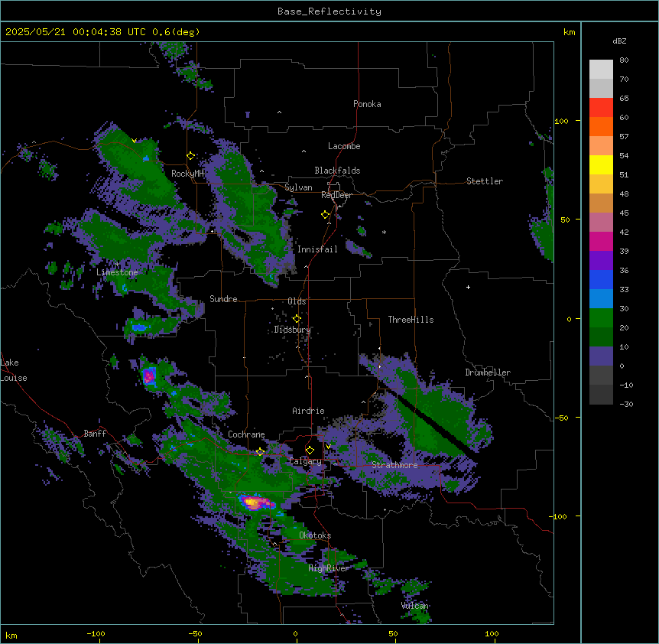The height and width of the screenshot is (644, 659).
Task: Click the magenta swatch in the legend
Action: coord(601,241)
